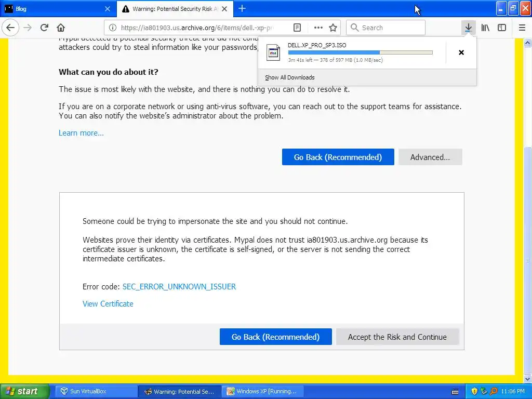The height and width of the screenshot is (399, 532).
Task: Focus the Search box
Action: click(385, 28)
